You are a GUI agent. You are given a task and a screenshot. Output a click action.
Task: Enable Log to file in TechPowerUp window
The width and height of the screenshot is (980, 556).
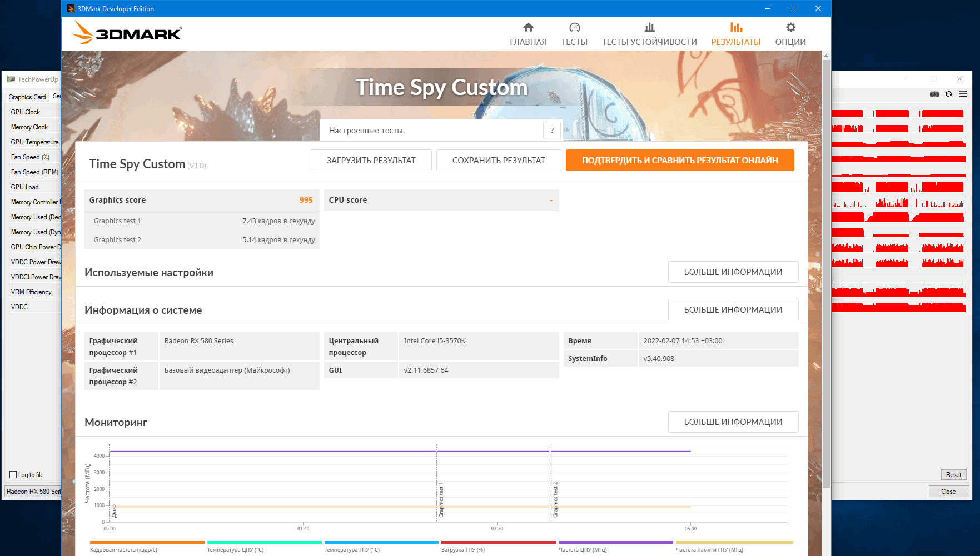point(13,475)
